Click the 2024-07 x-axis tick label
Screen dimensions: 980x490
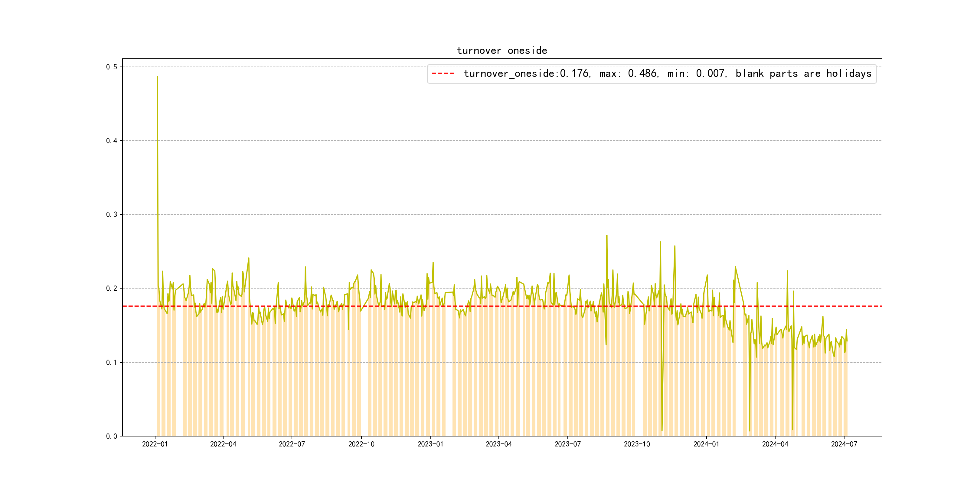pos(844,444)
